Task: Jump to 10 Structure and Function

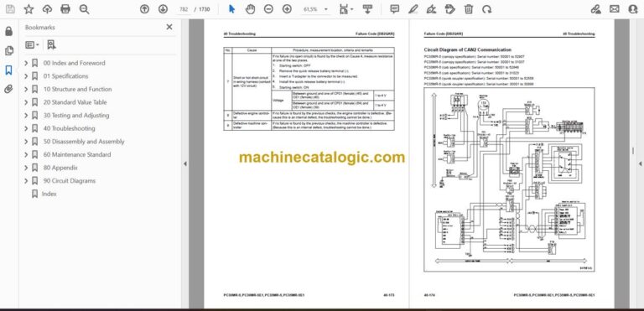Action: [x=77, y=89]
